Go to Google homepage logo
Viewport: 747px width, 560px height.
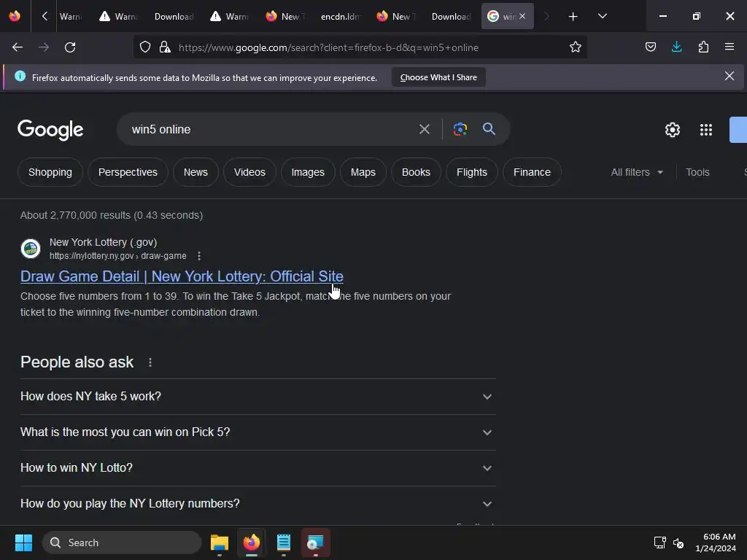point(50,130)
